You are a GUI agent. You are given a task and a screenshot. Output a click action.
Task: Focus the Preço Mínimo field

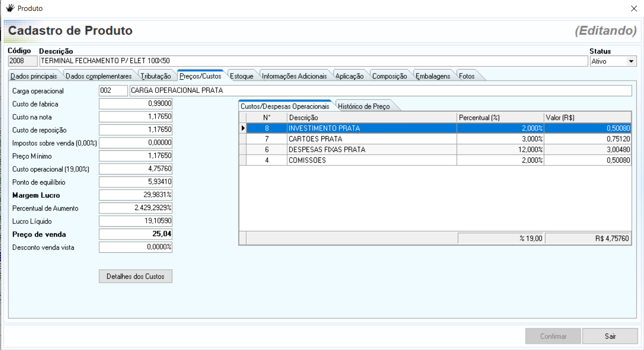click(136, 156)
